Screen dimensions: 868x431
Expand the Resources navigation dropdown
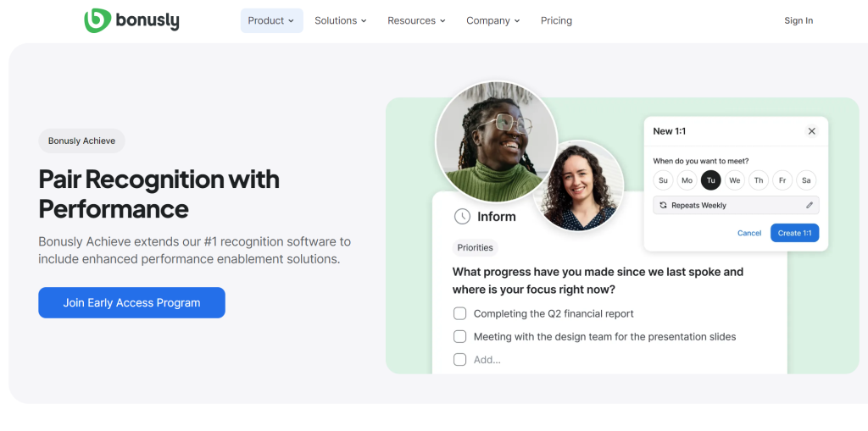click(x=416, y=20)
